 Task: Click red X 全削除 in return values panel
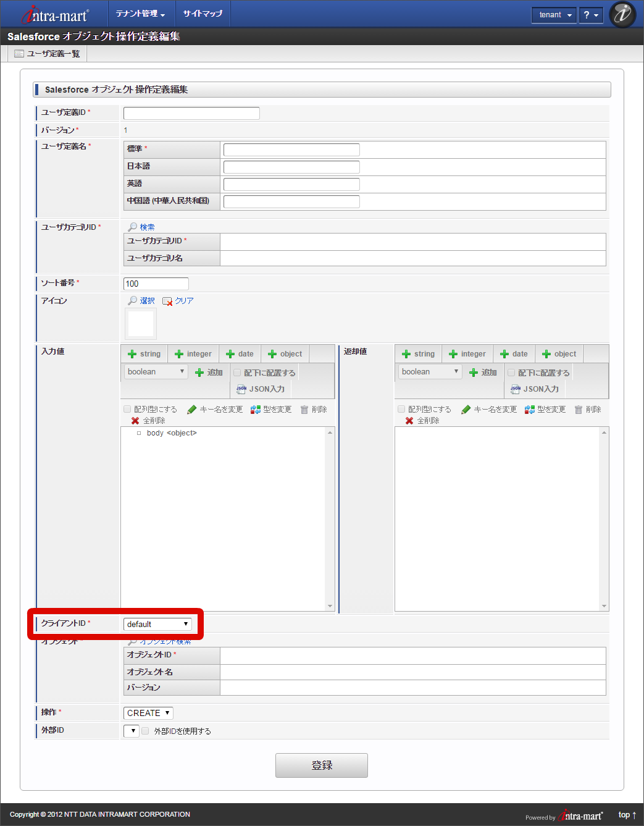(x=422, y=421)
